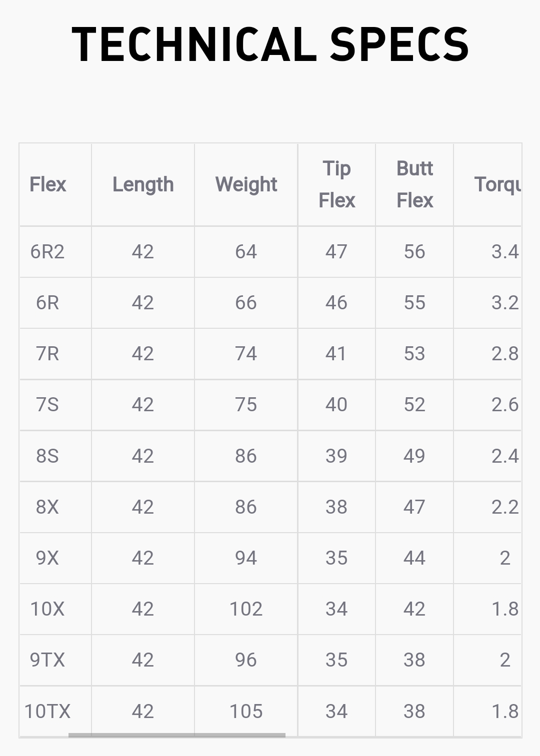Click the Tip Flex column header
The image size is (540, 756).
pos(336,184)
